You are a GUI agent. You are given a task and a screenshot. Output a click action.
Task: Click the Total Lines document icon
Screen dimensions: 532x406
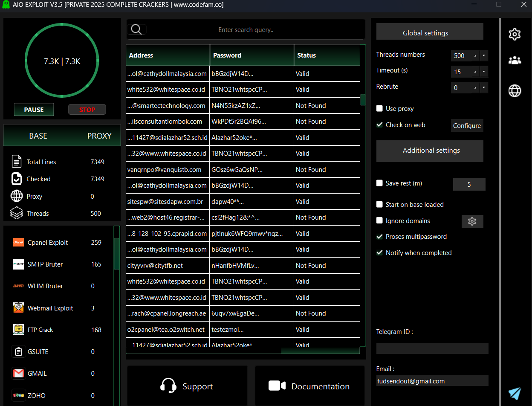point(17,162)
